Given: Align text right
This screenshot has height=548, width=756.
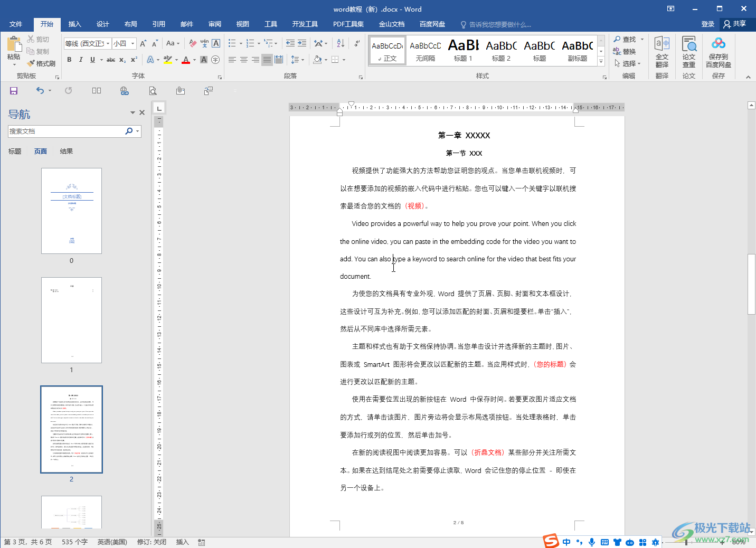Looking at the screenshot, I should pyautogui.click(x=256, y=60).
